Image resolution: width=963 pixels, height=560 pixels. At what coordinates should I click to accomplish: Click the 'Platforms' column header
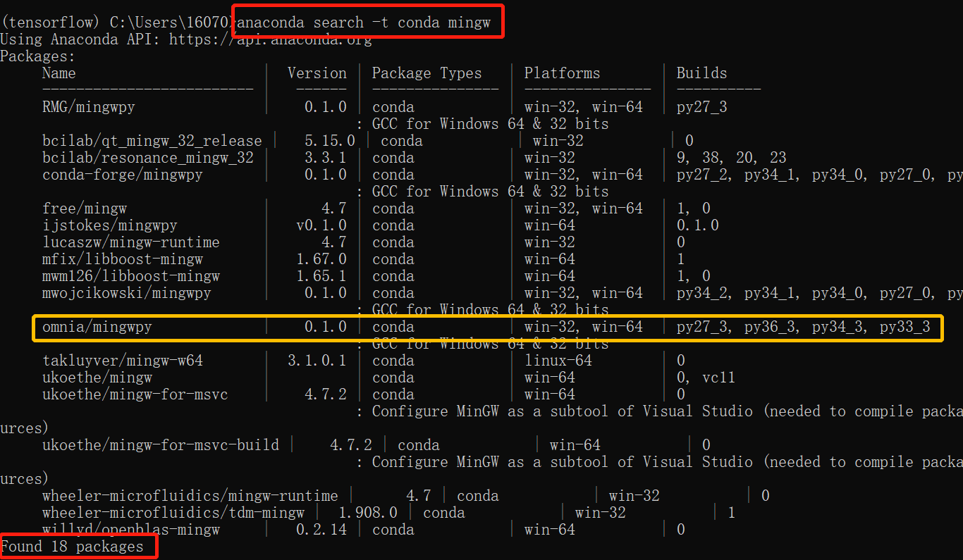[563, 73]
